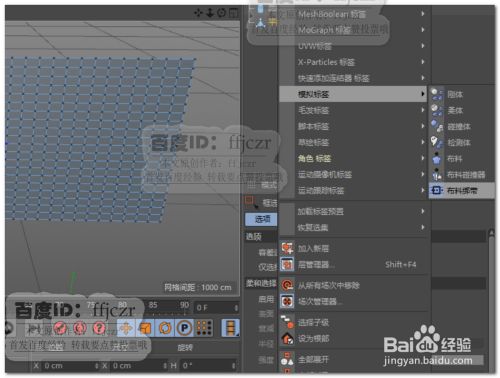Viewport: 500px width, 378px height.
Task: Click the viewport toggle view layout icon
Action: [x=233, y=13]
